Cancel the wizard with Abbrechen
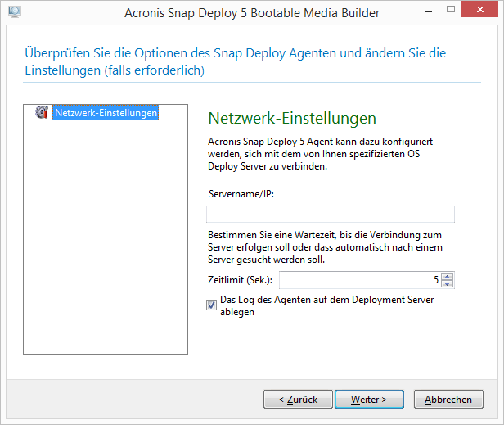 (448, 400)
